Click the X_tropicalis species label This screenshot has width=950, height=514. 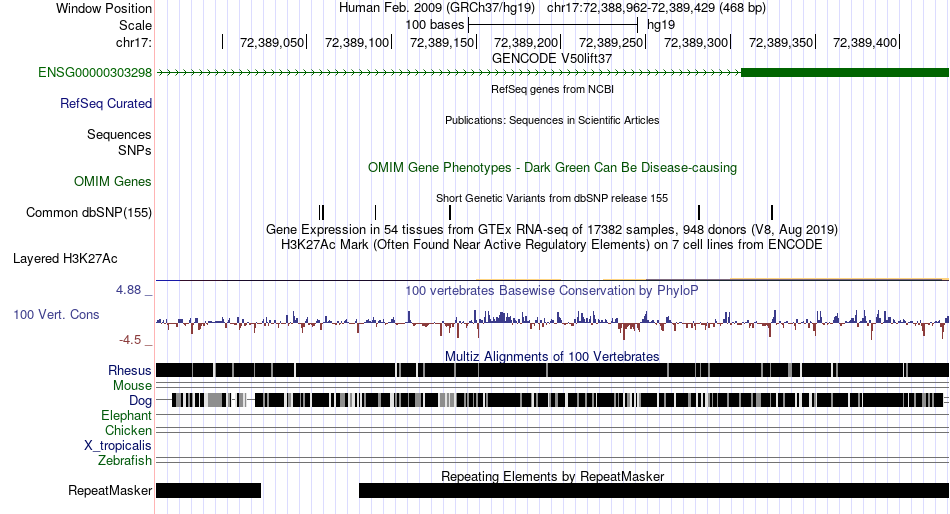[x=118, y=446]
